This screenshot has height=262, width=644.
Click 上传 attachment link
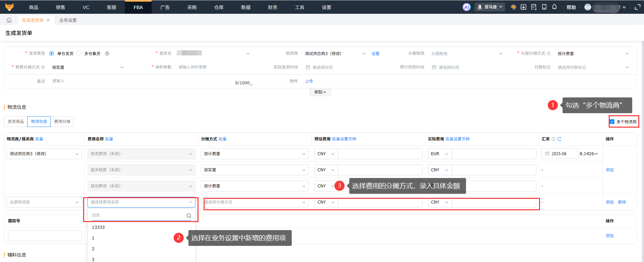pos(309,81)
